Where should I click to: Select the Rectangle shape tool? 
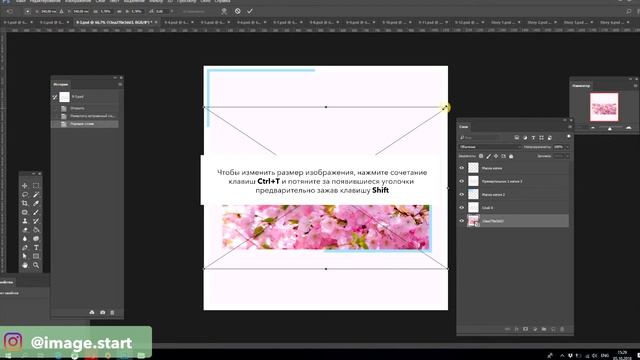tap(36, 256)
